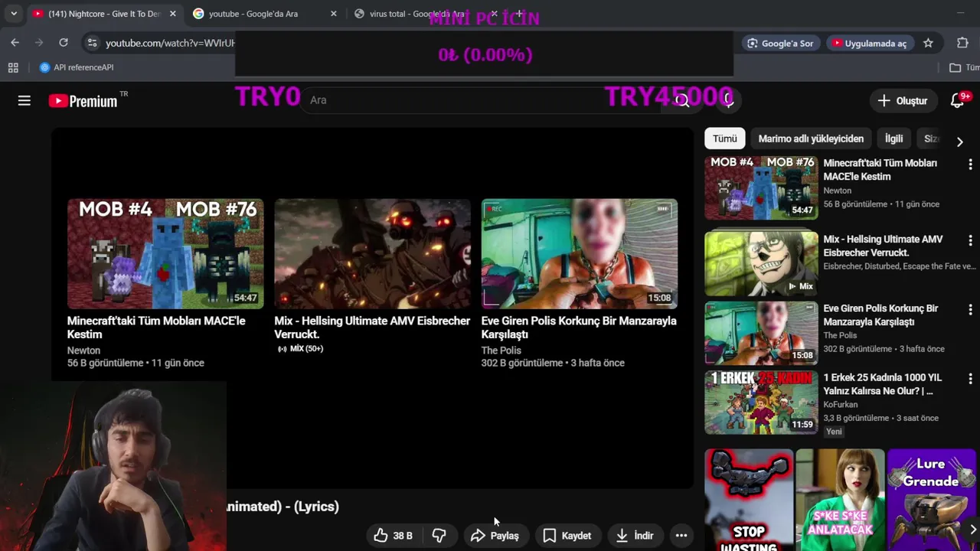
Task: Open the notifications bell
Action: (x=957, y=100)
